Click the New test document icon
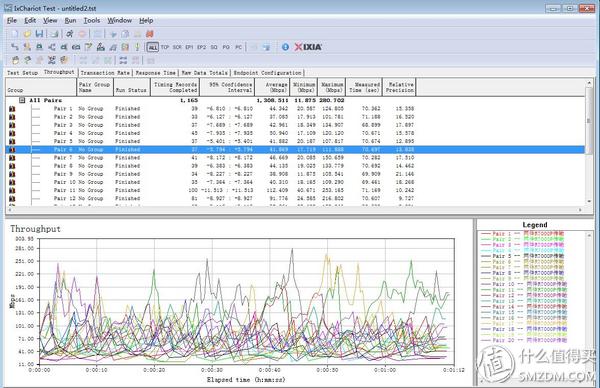 (x=15, y=34)
